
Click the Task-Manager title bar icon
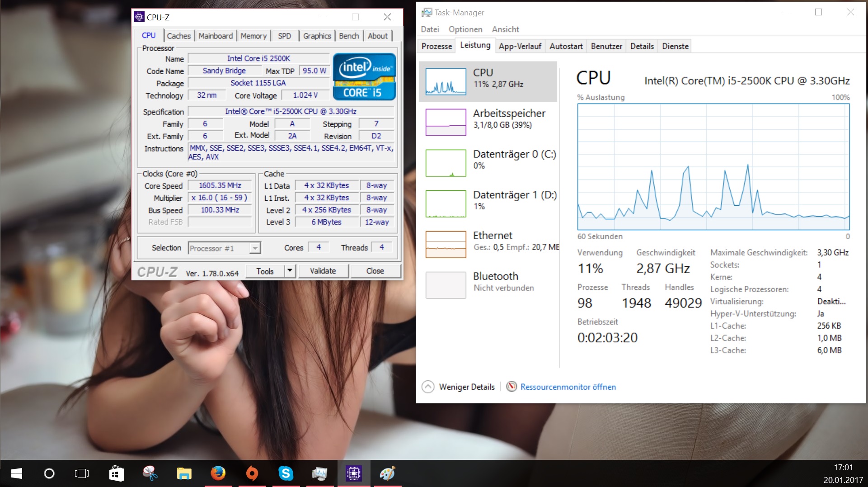427,13
